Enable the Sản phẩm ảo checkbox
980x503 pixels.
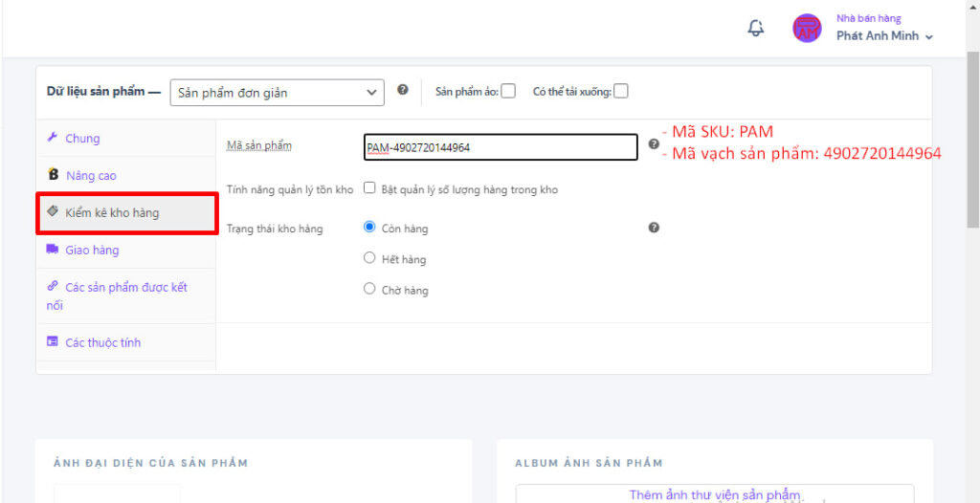coord(508,91)
